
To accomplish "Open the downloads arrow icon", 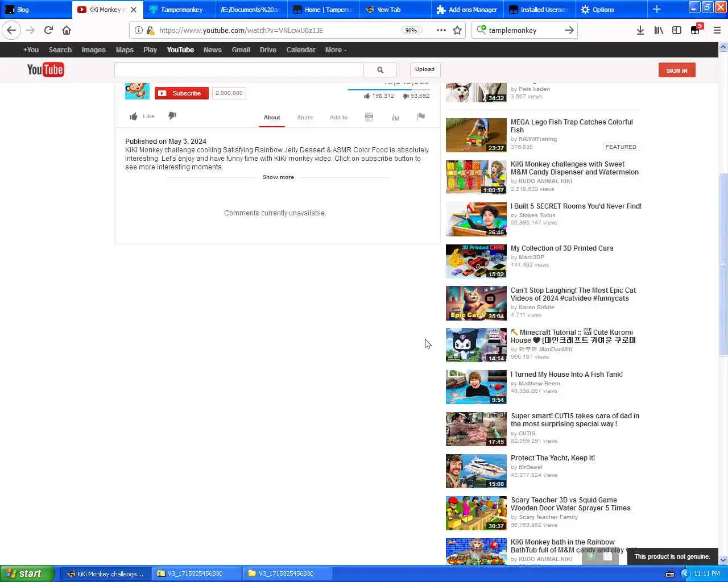I will coord(640,30).
